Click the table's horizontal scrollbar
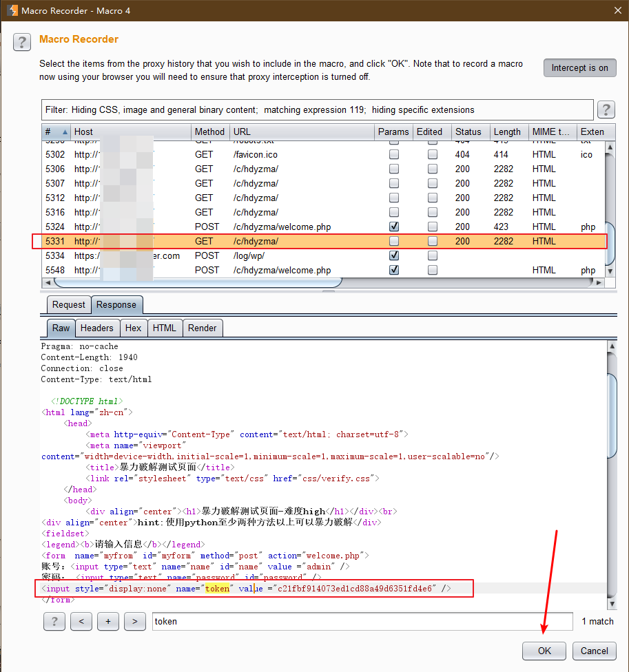 (198, 282)
